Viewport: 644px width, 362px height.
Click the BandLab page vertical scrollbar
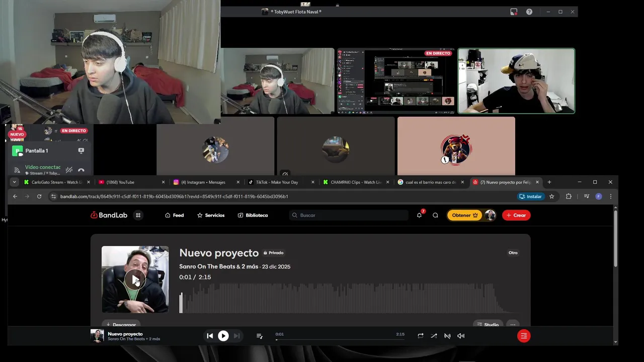point(615,239)
